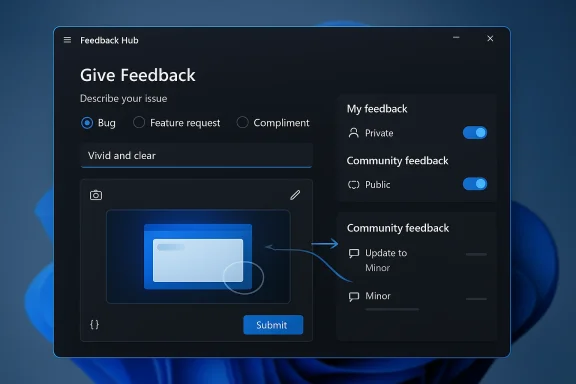
Task: Click the 'Update to Minor' feedback text
Action: tap(386, 260)
